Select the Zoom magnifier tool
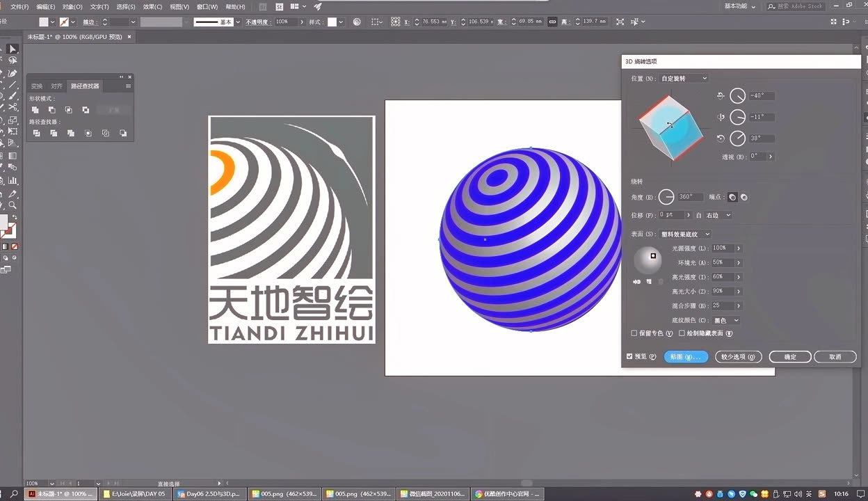Viewport: 868px width, 501px height. [13, 205]
